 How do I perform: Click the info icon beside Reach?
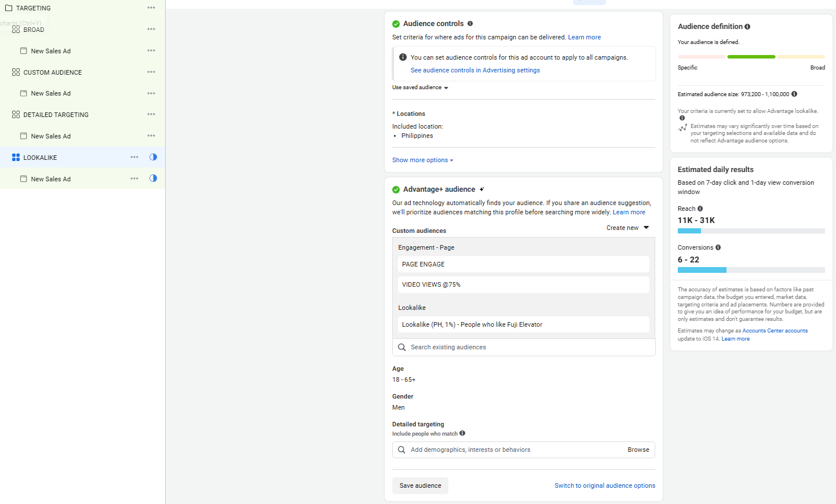pyautogui.click(x=700, y=209)
